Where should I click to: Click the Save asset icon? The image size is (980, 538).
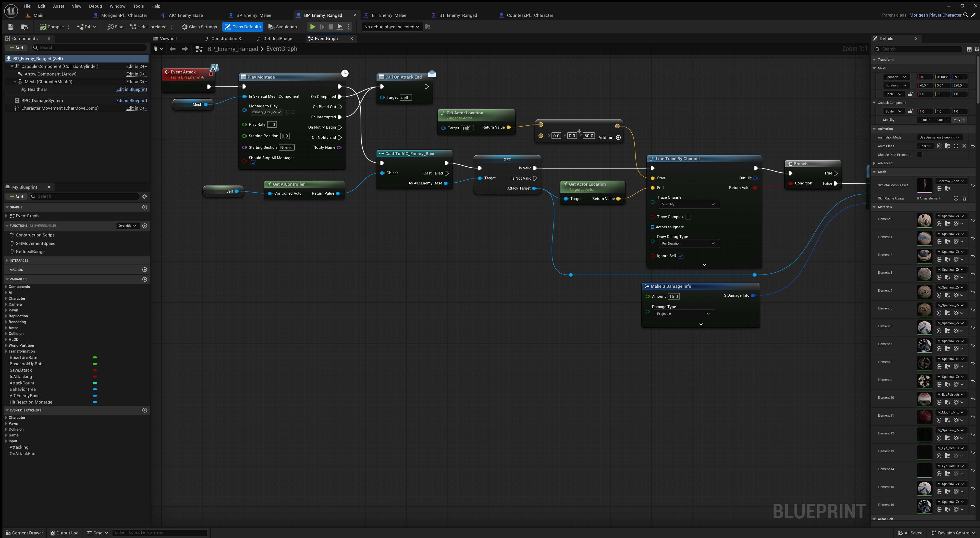(x=11, y=27)
